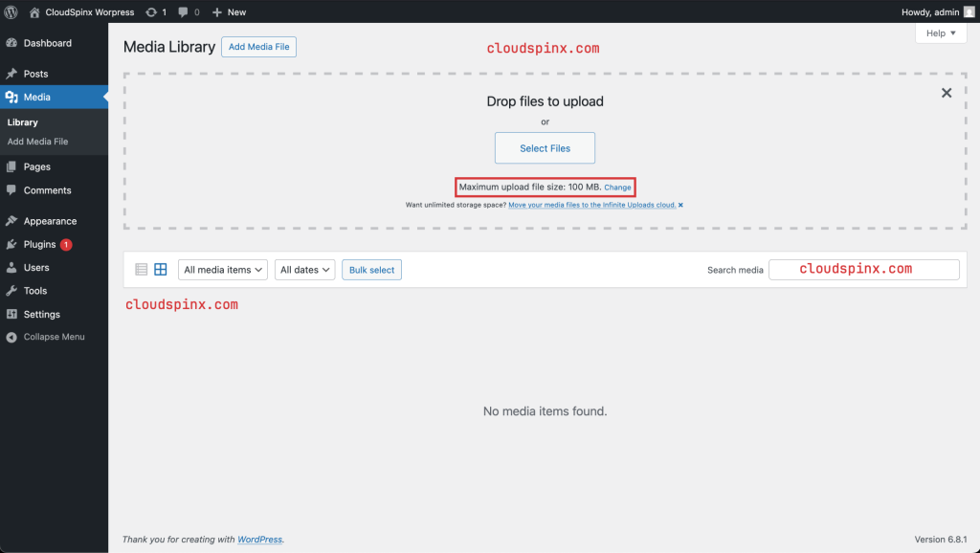Switch to grid view mode

click(x=160, y=269)
